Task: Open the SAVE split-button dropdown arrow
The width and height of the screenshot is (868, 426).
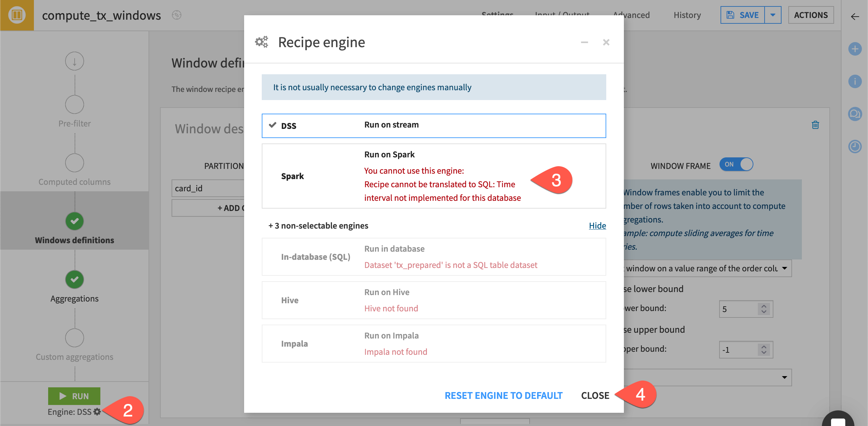Action: tap(773, 15)
